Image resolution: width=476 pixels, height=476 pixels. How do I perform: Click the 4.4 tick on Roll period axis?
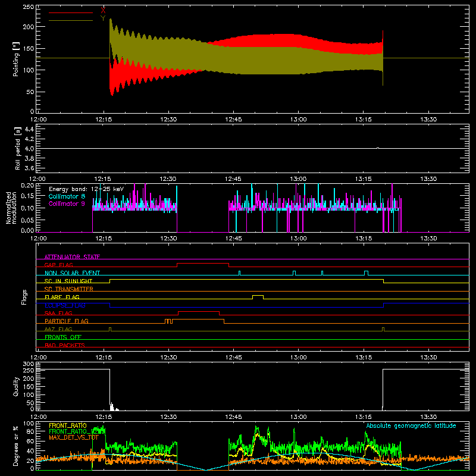coord(29,129)
